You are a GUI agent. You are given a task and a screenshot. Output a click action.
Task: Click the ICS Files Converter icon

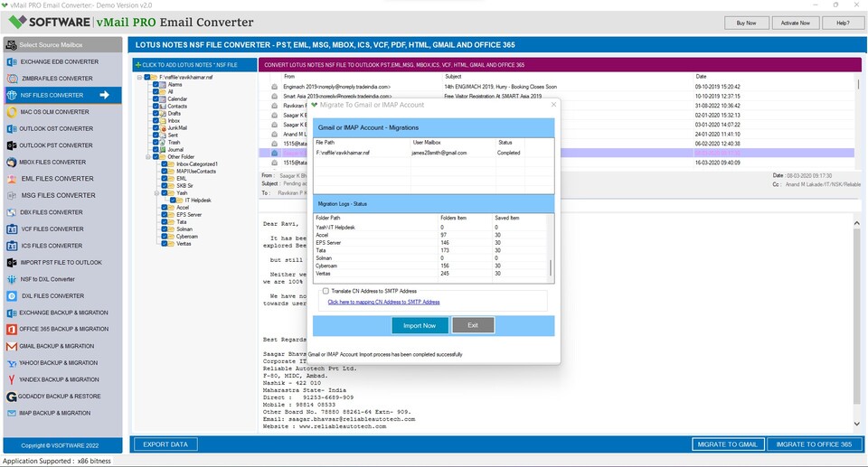(x=12, y=246)
